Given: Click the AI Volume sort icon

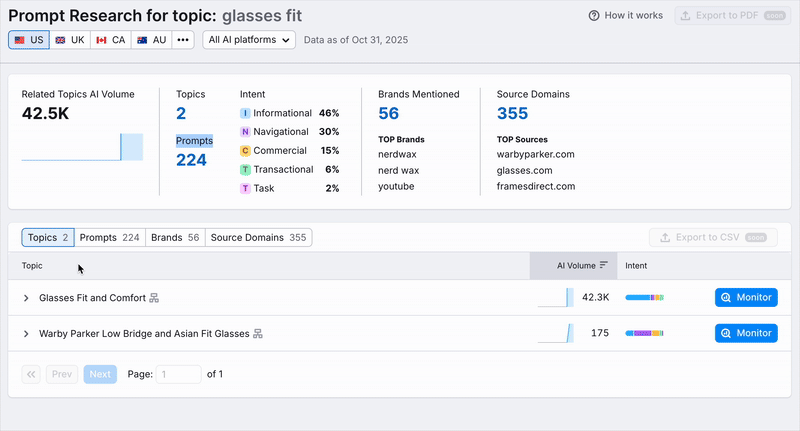Looking at the screenshot, I should pos(604,266).
